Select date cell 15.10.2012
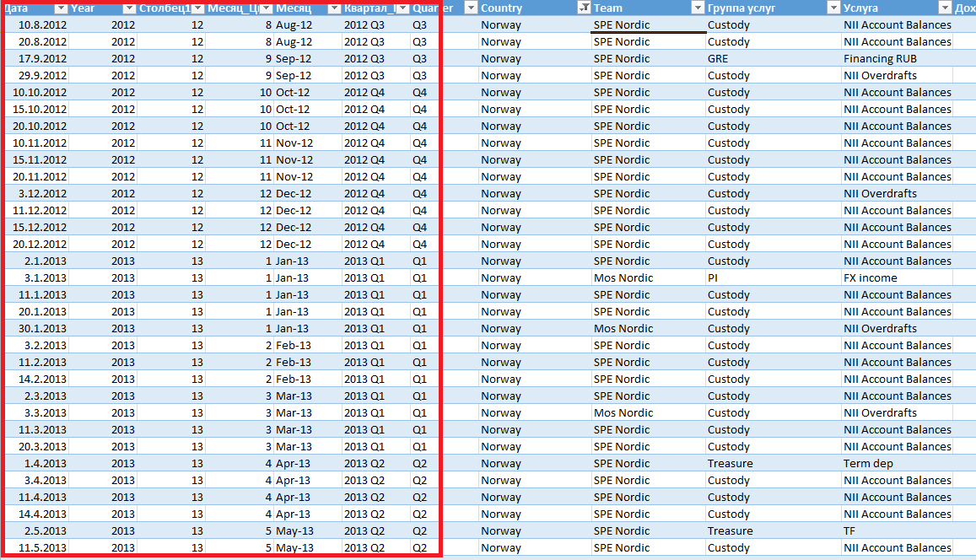The height and width of the screenshot is (560, 976). (x=39, y=109)
